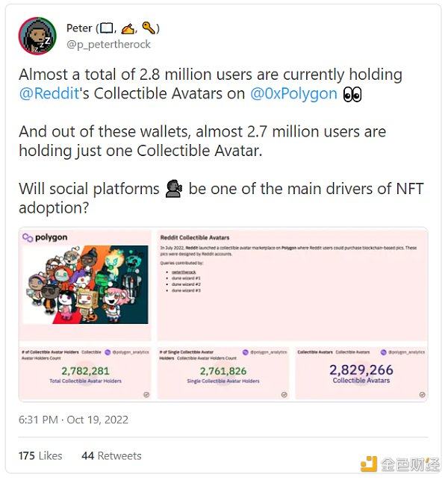Viewport: 448px width, 480px height.
Task: View the 44 Retweets list
Action: (x=111, y=455)
